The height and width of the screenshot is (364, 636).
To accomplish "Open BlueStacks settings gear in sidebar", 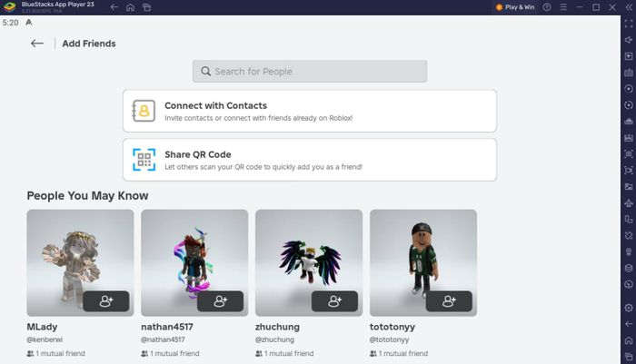I will (629, 308).
